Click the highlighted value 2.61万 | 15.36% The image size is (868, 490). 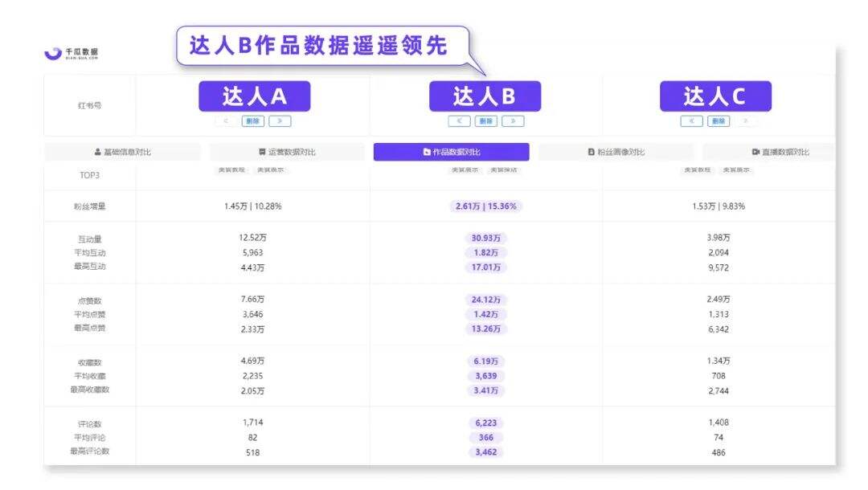pos(486,206)
